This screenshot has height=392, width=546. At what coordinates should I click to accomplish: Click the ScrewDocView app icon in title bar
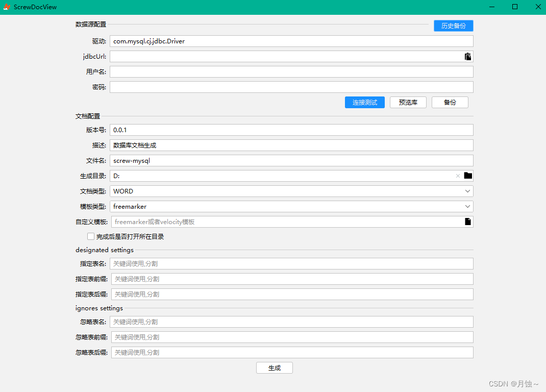pyautogui.click(x=7, y=7)
